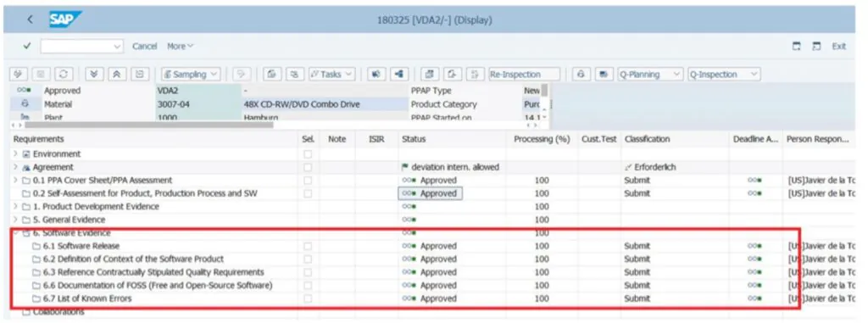Screen dimensions: 868x323
Task: Click the folder icon of 6.7 List of Known Errors
Action: (36, 298)
